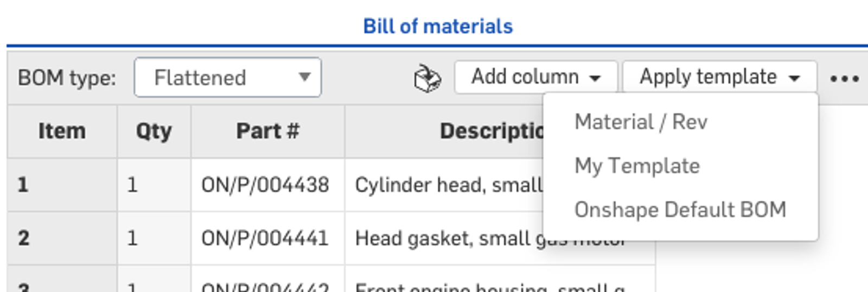Select part number ON/P/004438 cell
The image size is (868, 292).
pos(265,185)
